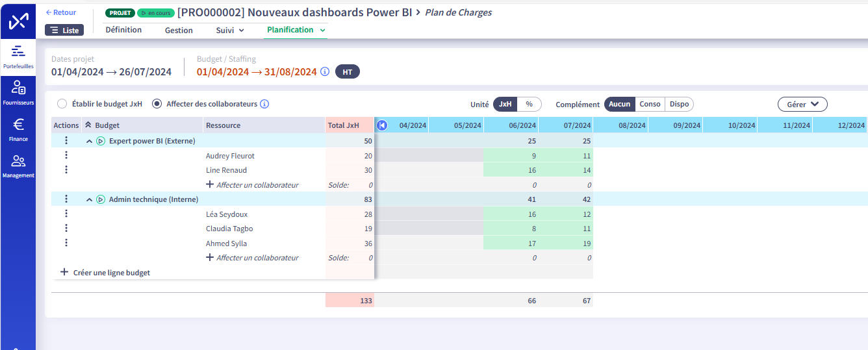The height and width of the screenshot is (350, 868).
Task: Affecter un collaborateur under Expert power BI
Action: [x=252, y=185]
